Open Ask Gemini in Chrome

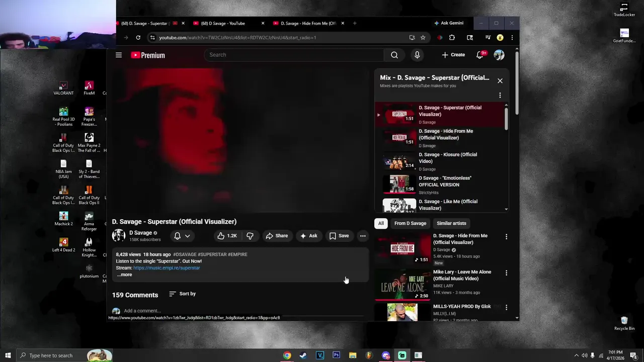pos(449,23)
